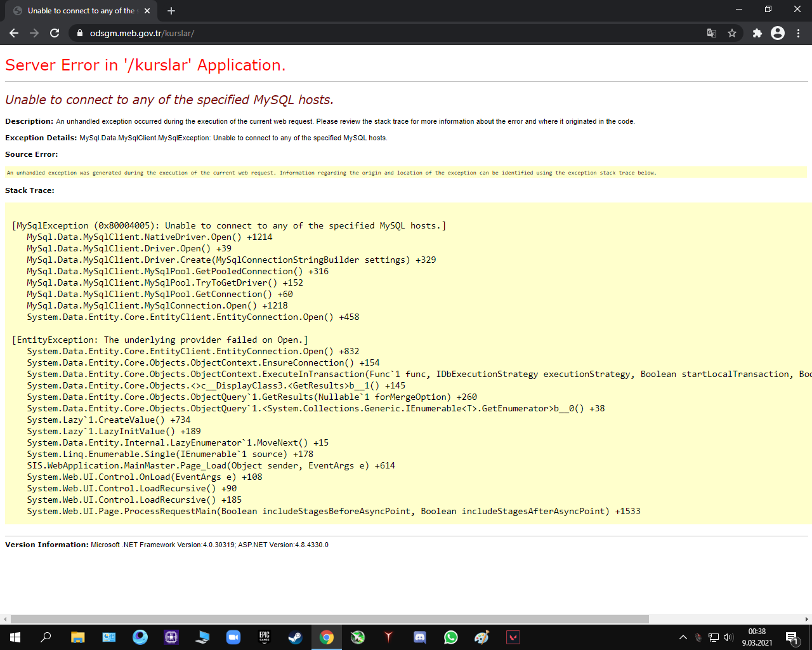Open Discord from the taskbar

[420, 637]
